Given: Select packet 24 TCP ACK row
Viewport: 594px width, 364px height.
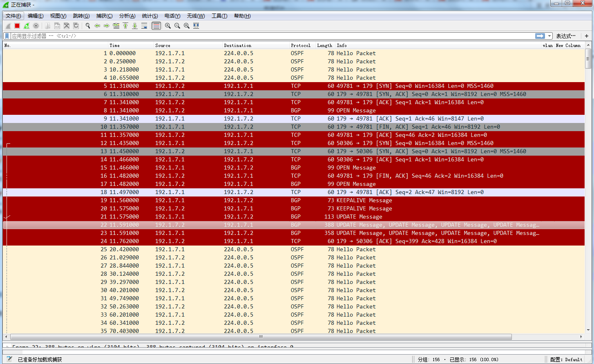Looking at the screenshot, I should click(x=294, y=241).
